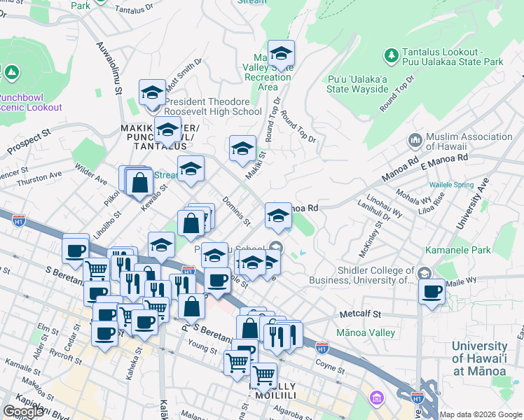Click the school marker on Manoa Rd
Screen dimensions: 524x420
[278, 216]
